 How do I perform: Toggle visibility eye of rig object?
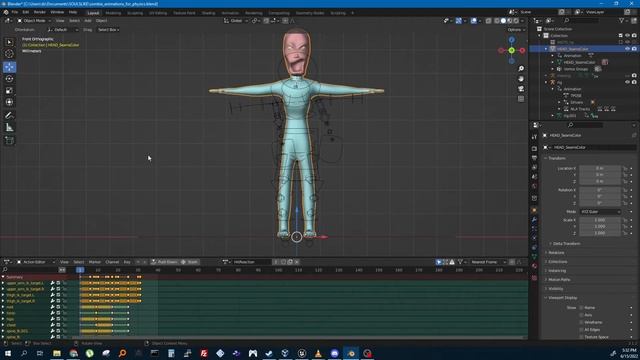point(627,82)
